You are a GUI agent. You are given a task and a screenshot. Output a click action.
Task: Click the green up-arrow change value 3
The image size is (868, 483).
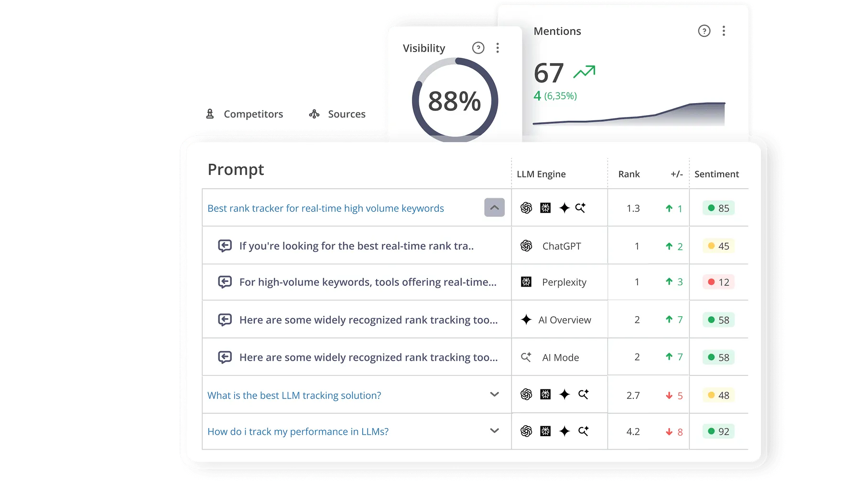(674, 282)
